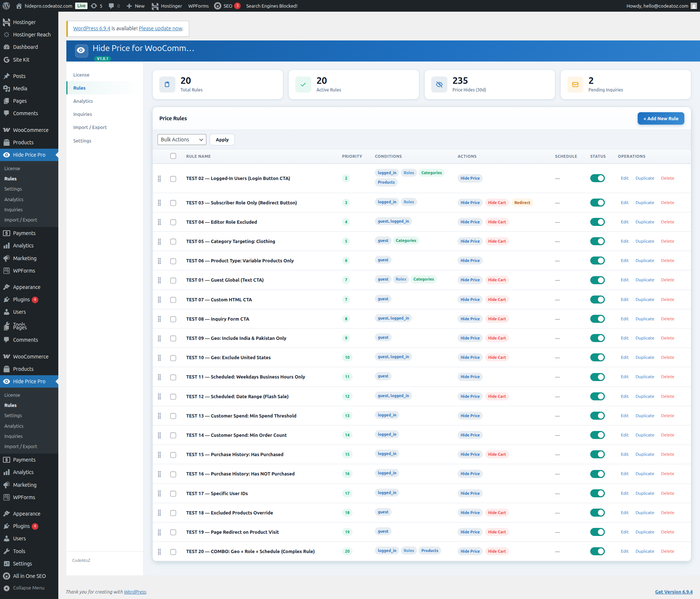Delete the TEST 07 Custom HTML CTA rule
The image size is (700, 599).
pos(668,299)
